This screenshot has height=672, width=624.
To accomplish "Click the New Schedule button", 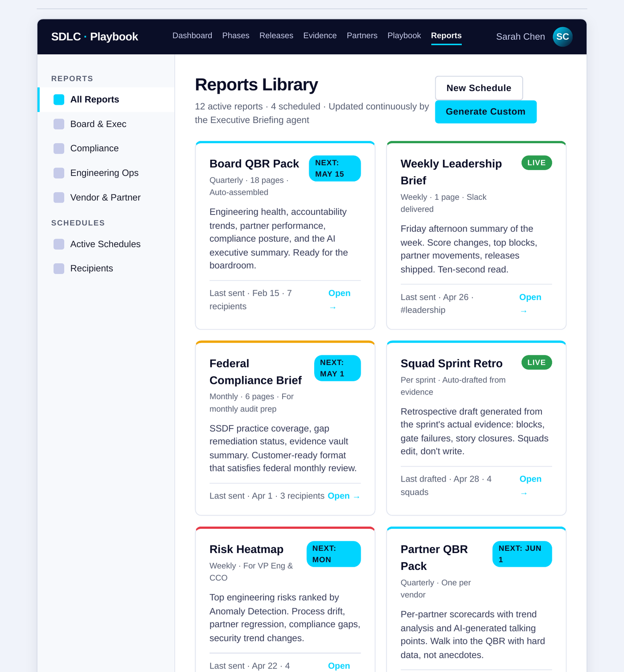I will (479, 88).
